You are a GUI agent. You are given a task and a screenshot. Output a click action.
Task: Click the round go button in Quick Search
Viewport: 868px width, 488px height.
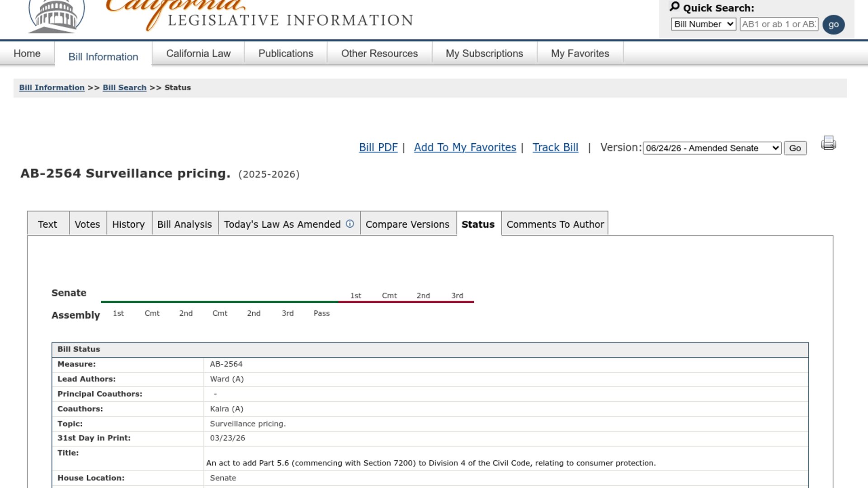pyautogui.click(x=834, y=24)
